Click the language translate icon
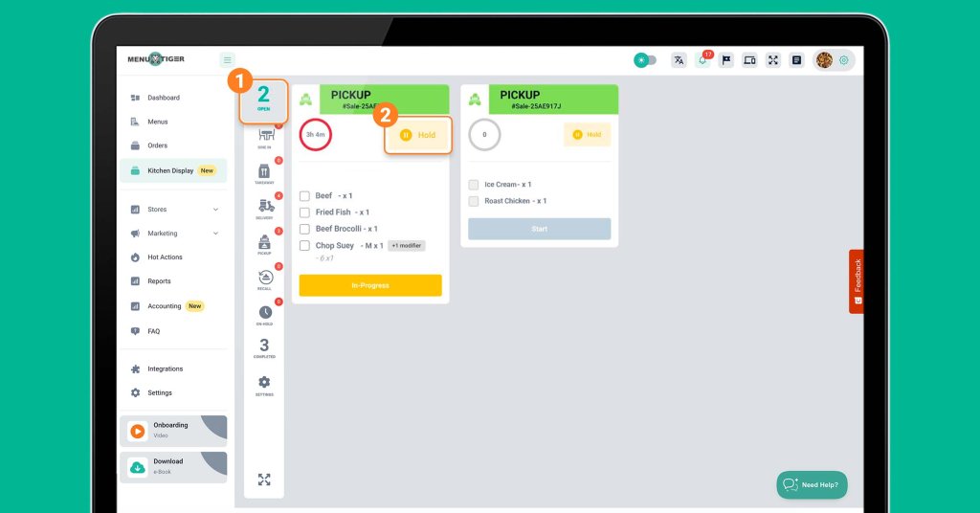 point(679,60)
